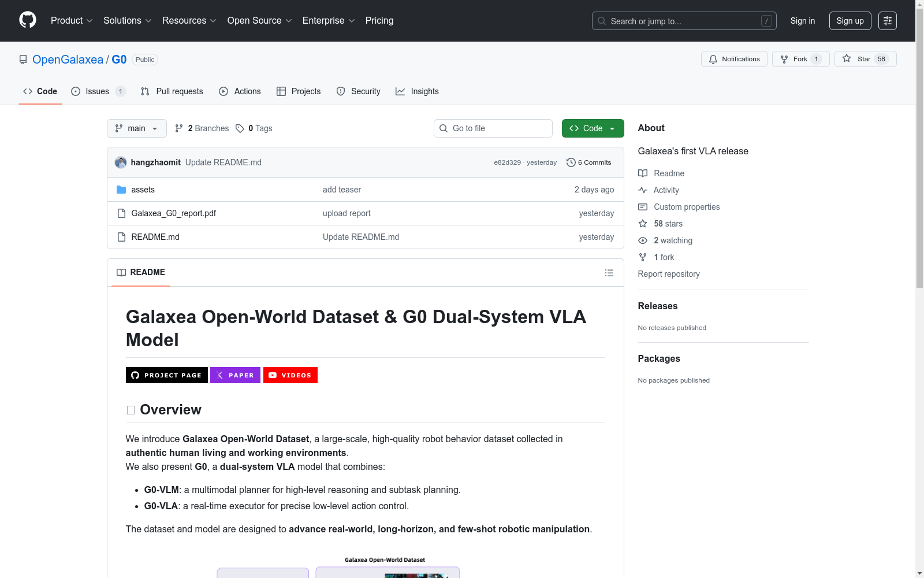
Task: Click the Report repository link
Action: tap(669, 274)
